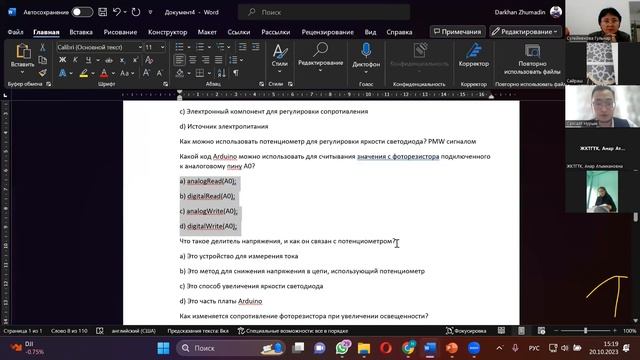
Task: Click the Save floppy disk icon
Action: (x=102, y=12)
